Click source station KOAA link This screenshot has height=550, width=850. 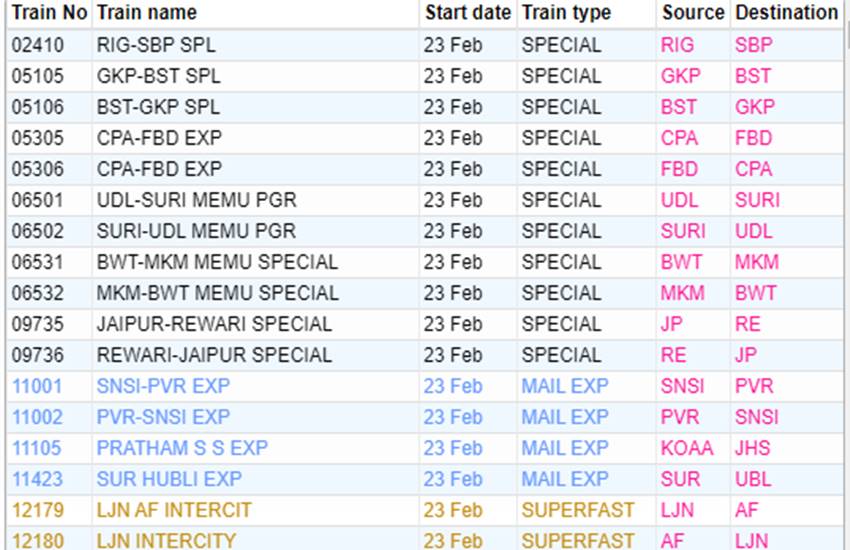click(687, 448)
